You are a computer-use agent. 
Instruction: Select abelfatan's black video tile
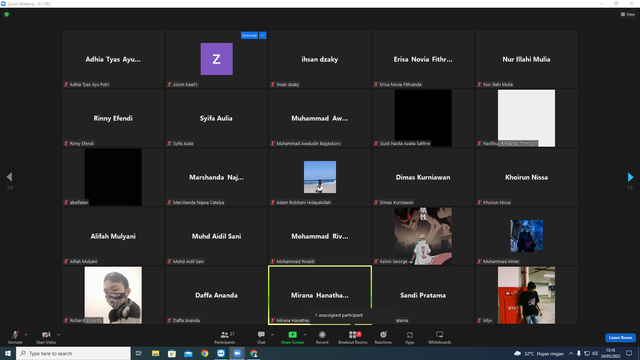tap(113, 177)
